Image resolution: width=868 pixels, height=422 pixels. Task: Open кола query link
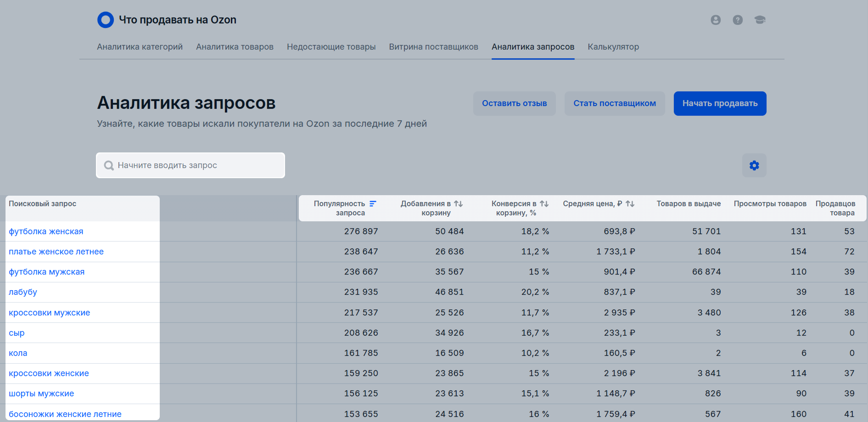(x=18, y=353)
